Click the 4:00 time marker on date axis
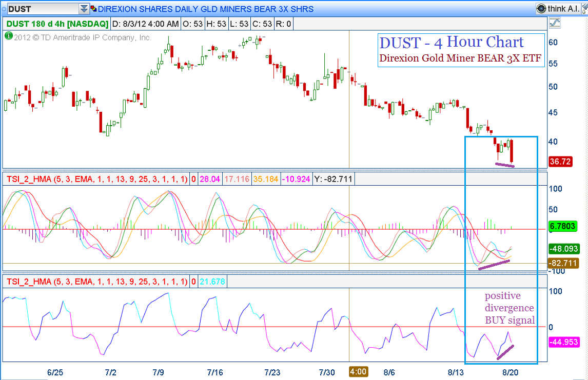Viewport: 588px width, 380px height. 358,372
